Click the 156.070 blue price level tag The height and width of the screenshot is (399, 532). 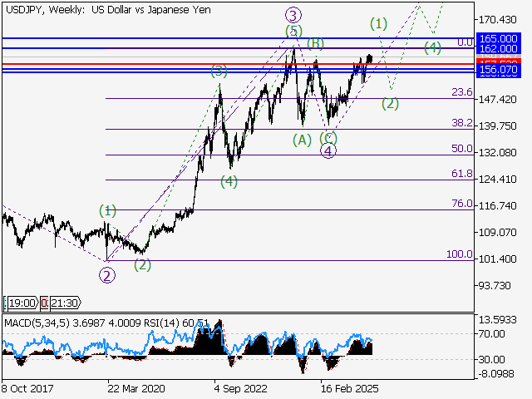[498, 71]
